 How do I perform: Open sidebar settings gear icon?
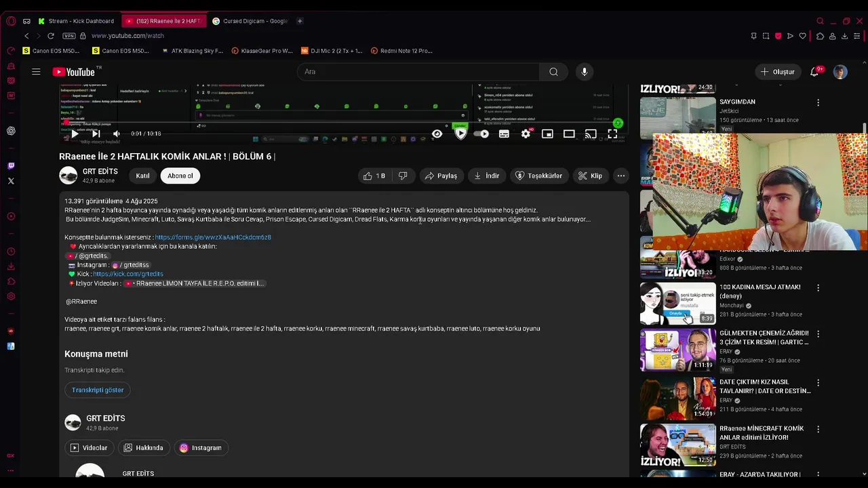[x=11, y=296]
